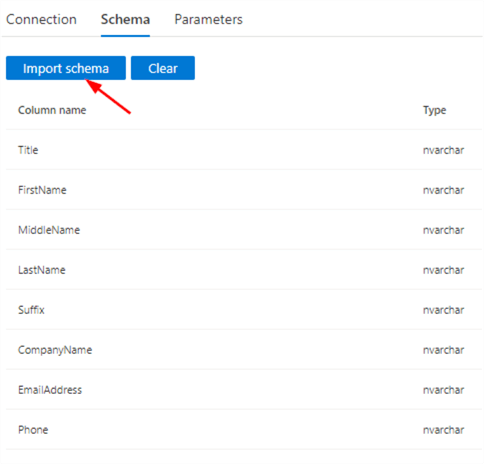
Task: Click nvarchar type of Suffix row
Action: coord(443,310)
